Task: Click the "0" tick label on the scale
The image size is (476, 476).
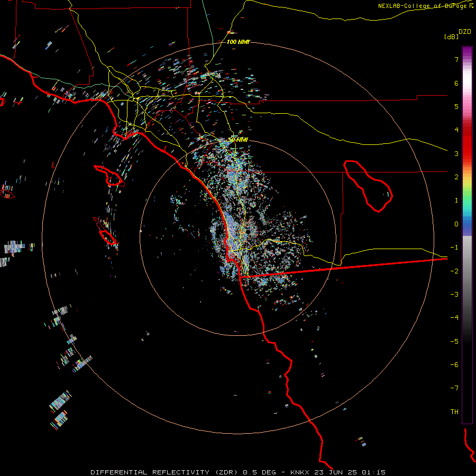Action: pyautogui.click(x=456, y=224)
